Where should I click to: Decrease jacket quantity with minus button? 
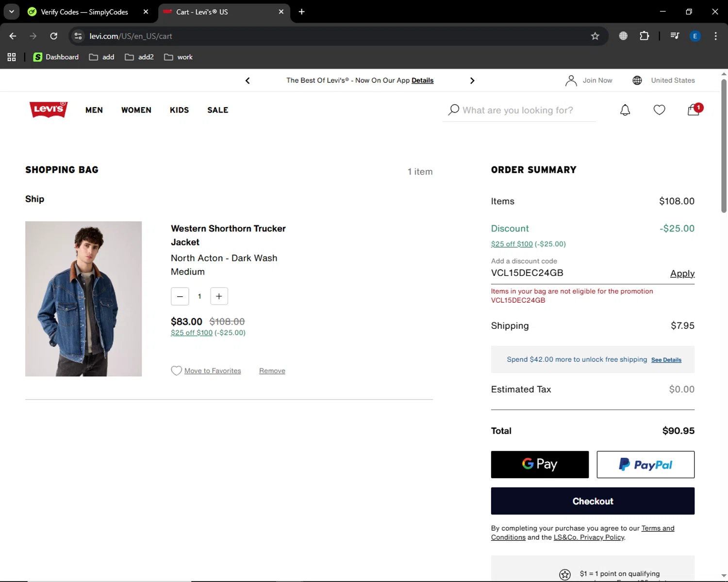[180, 296]
